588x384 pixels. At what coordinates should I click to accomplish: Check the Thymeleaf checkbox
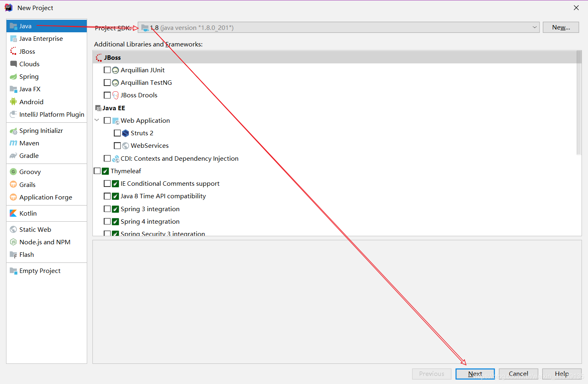(97, 171)
